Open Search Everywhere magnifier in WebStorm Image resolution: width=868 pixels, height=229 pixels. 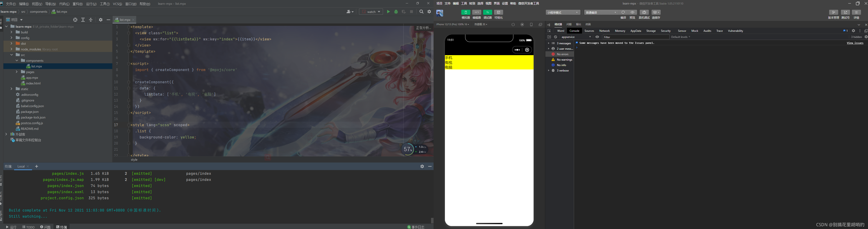pos(421,12)
